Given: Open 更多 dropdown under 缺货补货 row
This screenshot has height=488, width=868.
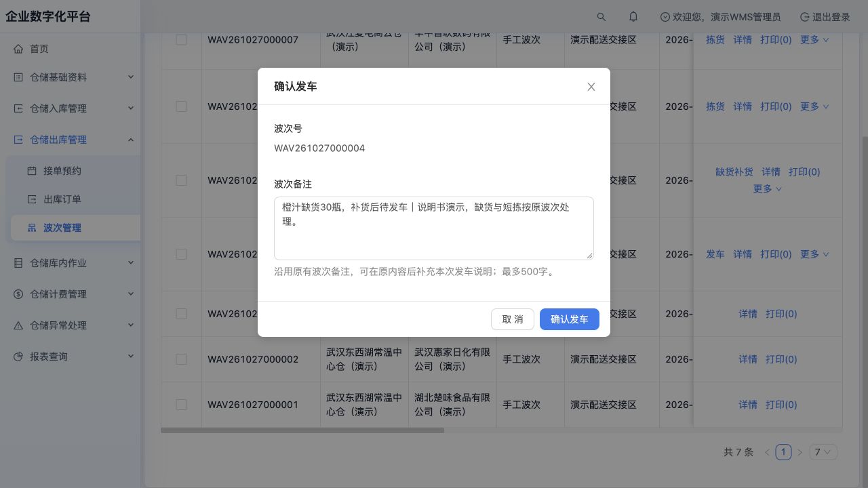Looking at the screenshot, I should [768, 188].
